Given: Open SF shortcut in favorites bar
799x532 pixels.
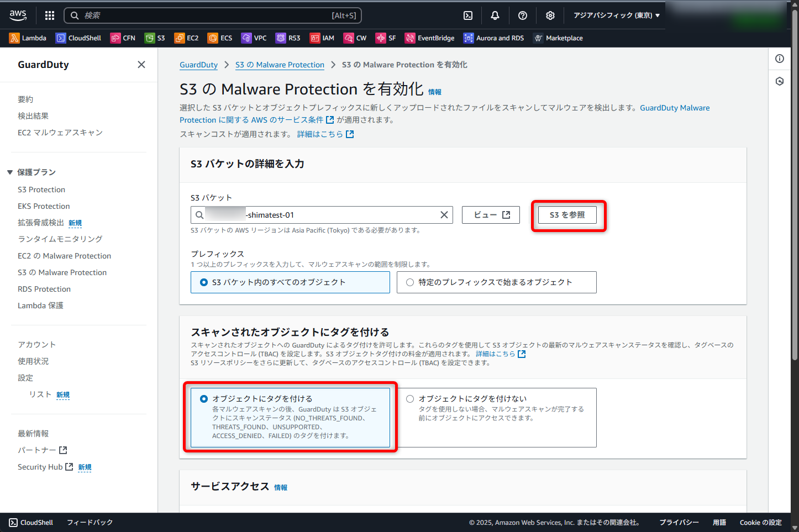Looking at the screenshot, I should (386, 38).
